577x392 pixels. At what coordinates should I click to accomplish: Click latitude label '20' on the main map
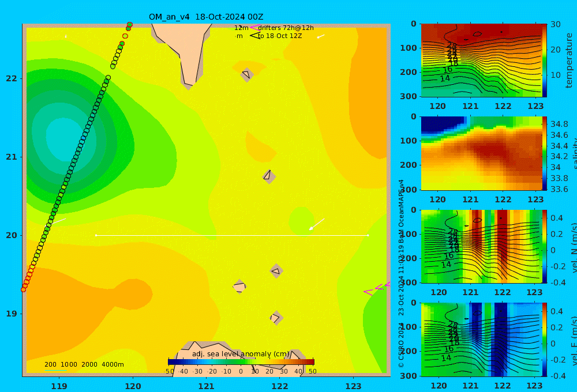click(x=12, y=235)
